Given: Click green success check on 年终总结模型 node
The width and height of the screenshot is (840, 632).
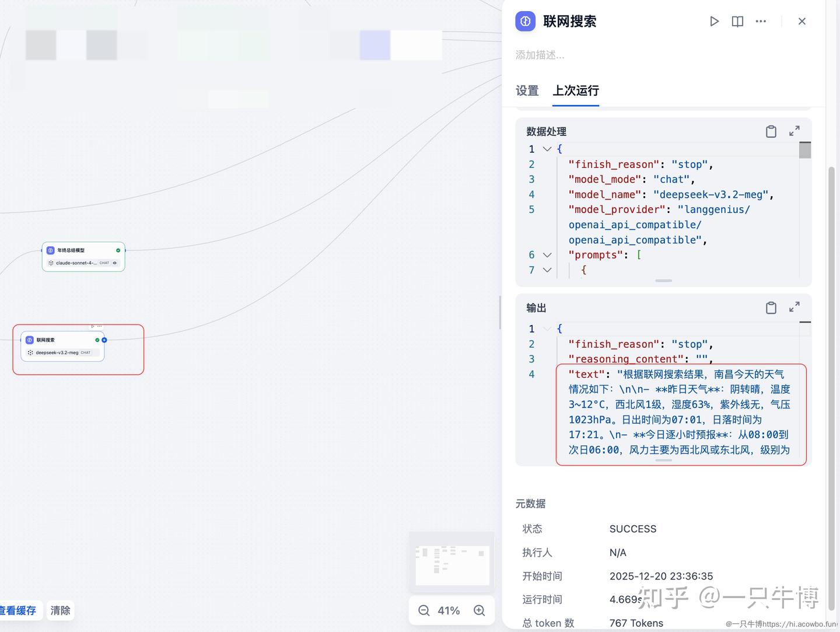Looking at the screenshot, I should [x=118, y=250].
